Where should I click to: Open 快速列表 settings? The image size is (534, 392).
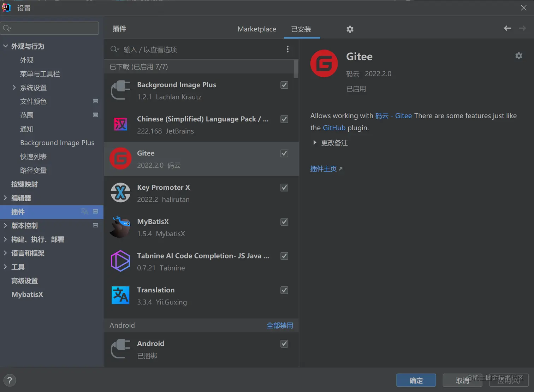coord(33,156)
